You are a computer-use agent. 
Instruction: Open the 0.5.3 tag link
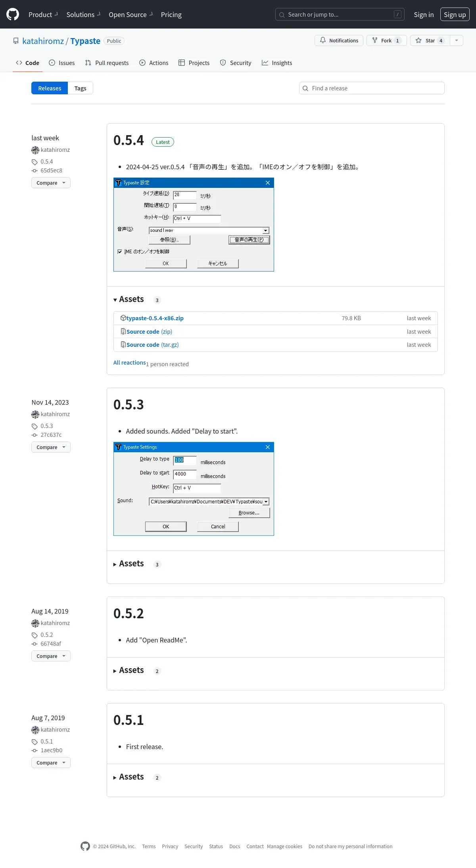point(46,426)
